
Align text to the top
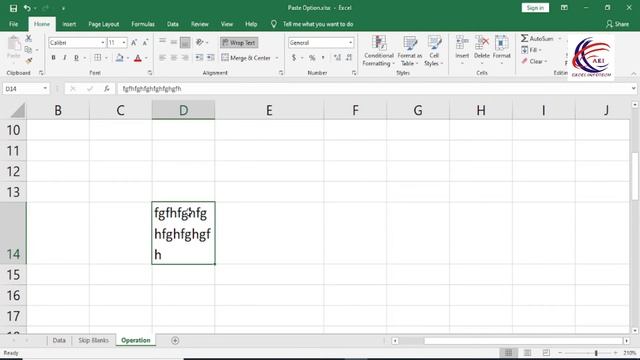tap(162, 42)
